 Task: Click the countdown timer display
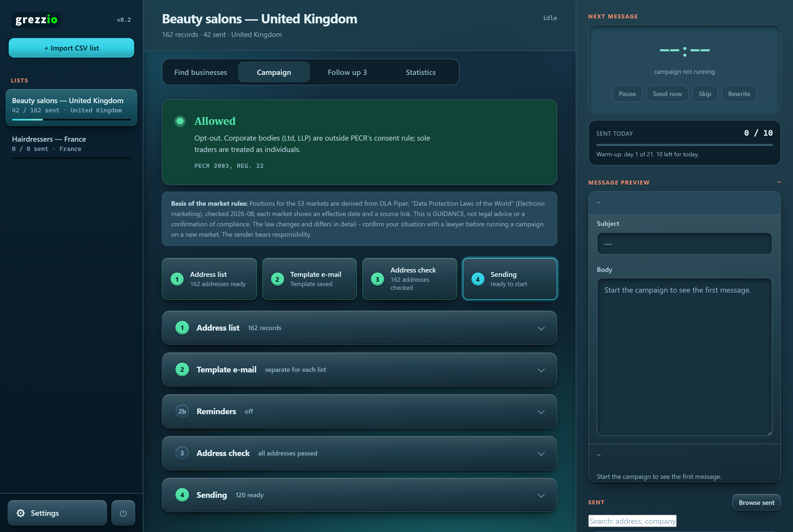coord(684,50)
